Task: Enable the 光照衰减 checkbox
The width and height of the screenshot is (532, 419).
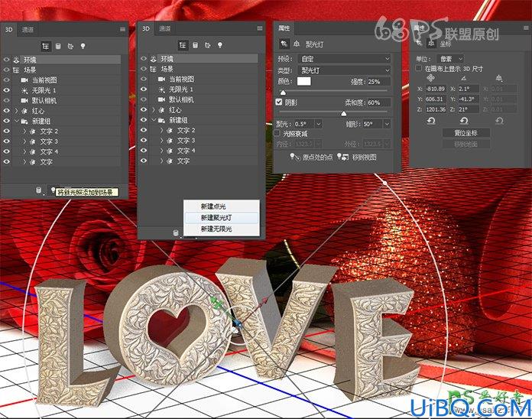Action: pos(277,133)
